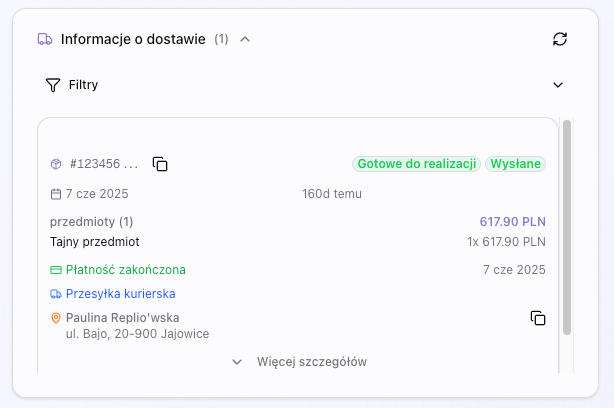Click the Tajny przedmiot item name

click(94, 242)
